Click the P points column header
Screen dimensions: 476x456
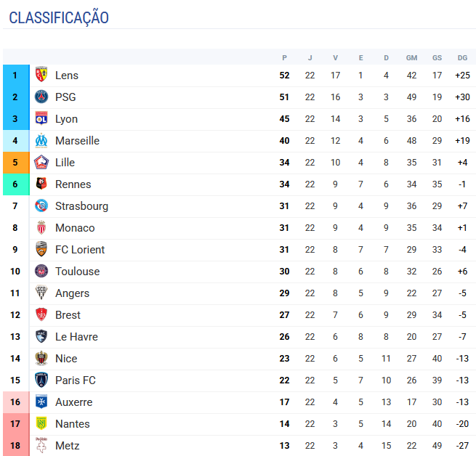pyautogui.click(x=284, y=57)
